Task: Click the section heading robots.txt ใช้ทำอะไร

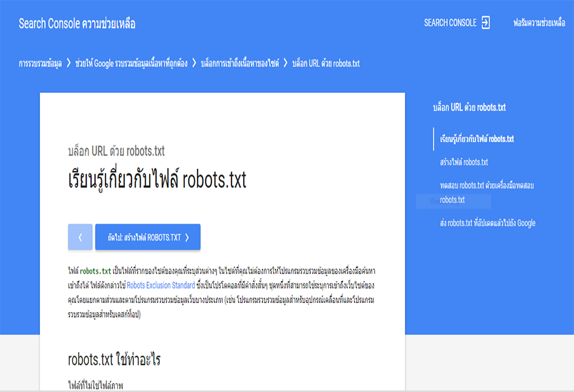Action: [114, 359]
